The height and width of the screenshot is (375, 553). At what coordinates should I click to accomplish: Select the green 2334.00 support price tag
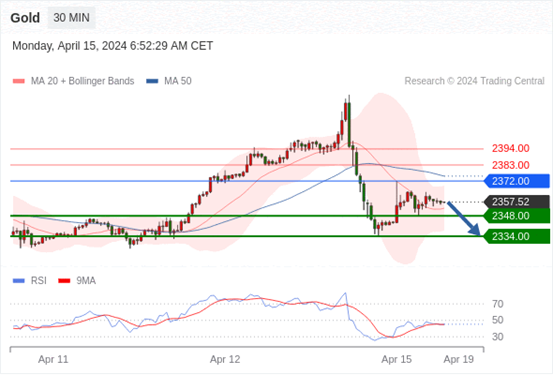tap(517, 236)
